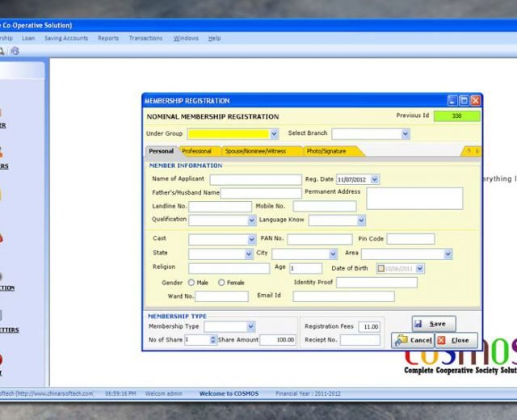517x420 pixels.
Task: Click the Father's/Husband Name field
Action: tap(261, 193)
